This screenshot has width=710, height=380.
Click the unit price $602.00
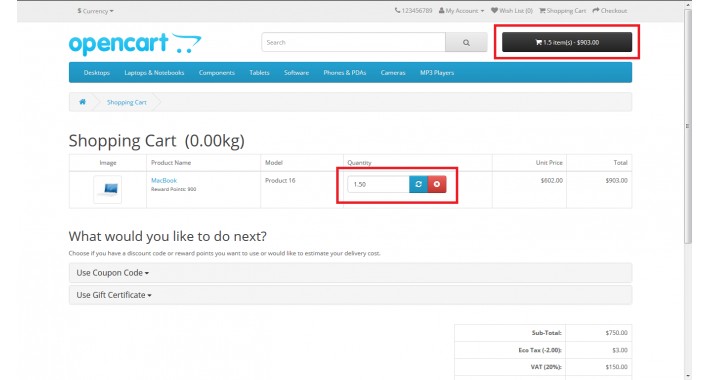pyautogui.click(x=552, y=180)
